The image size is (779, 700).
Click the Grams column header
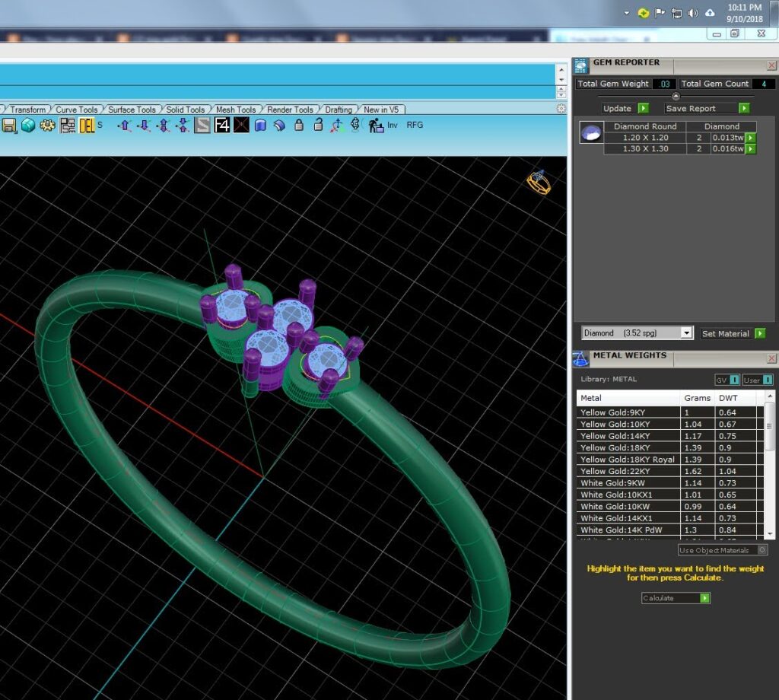[x=697, y=398]
